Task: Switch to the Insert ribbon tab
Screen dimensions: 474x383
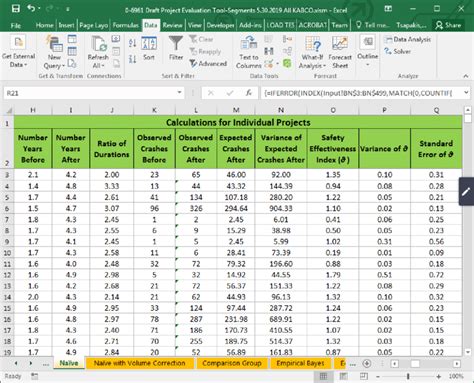Action: point(66,25)
